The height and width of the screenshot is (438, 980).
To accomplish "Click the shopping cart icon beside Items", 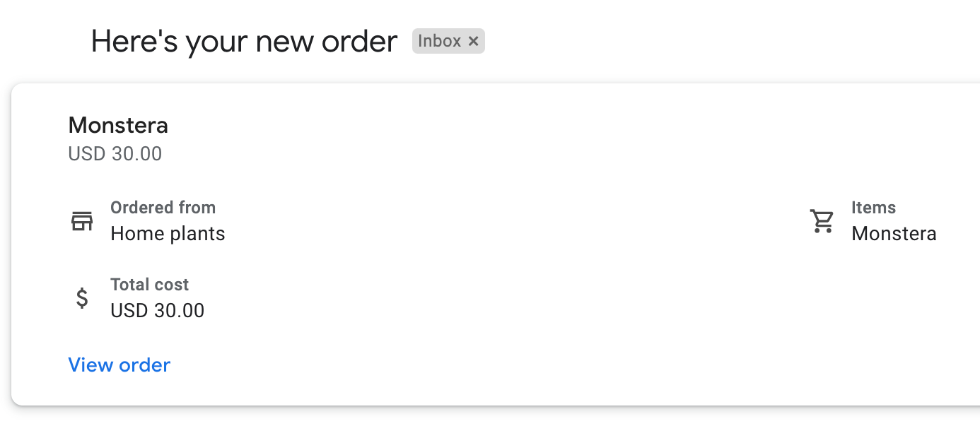I will click(x=822, y=220).
